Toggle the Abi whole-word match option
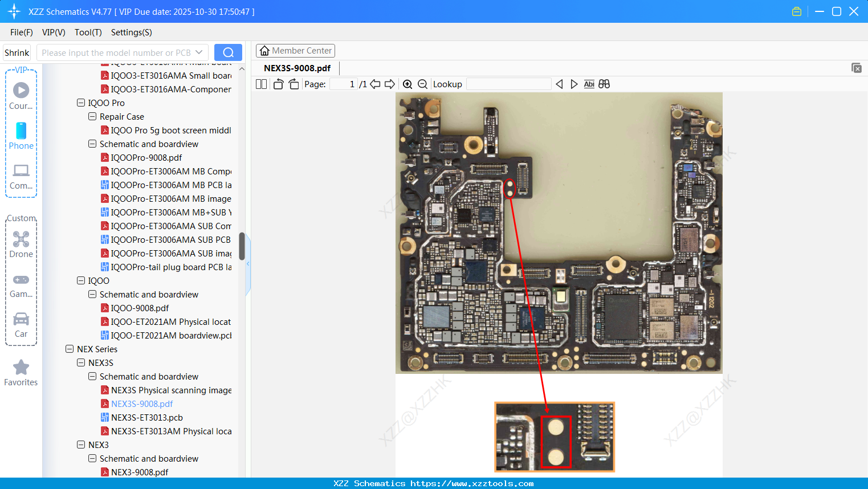Viewport: 868px width, 489px height. 589,84
